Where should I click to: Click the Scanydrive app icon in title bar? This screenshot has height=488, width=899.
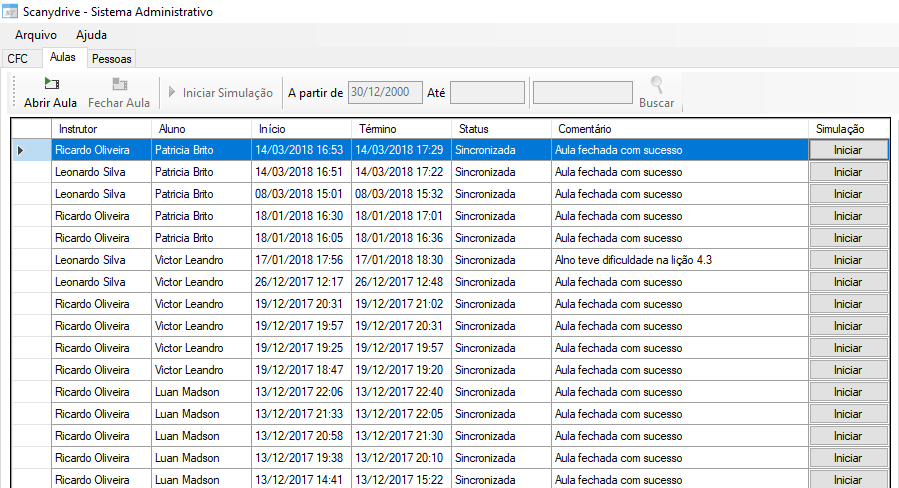pyautogui.click(x=10, y=11)
